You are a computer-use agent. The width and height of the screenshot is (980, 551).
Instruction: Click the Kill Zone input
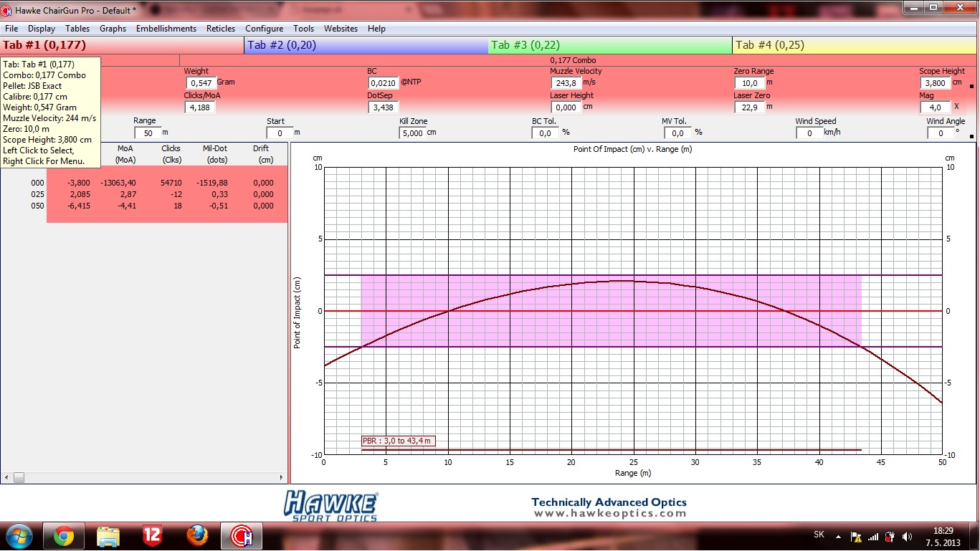[412, 133]
